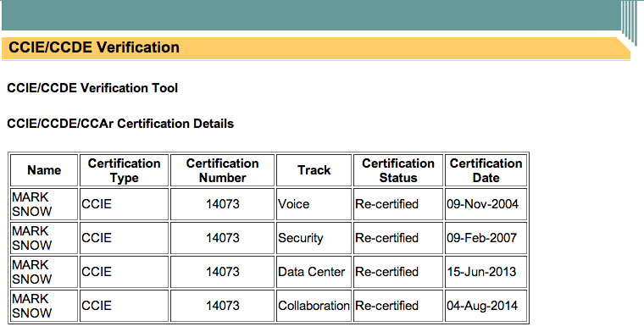Click the Name column header
Screen dimensions: 644x332
(x=44, y=170)
